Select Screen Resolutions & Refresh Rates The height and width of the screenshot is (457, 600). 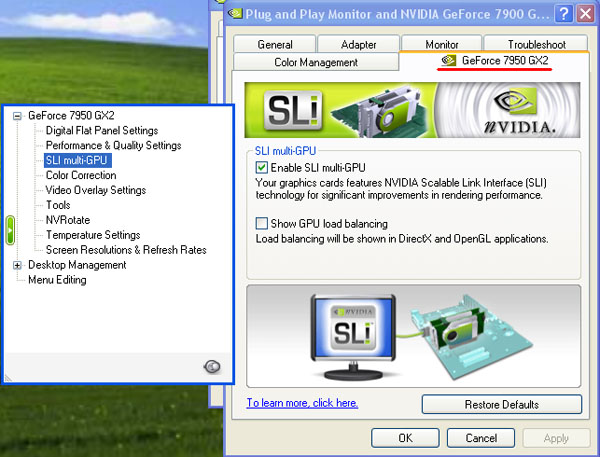[x=126, y=250]
